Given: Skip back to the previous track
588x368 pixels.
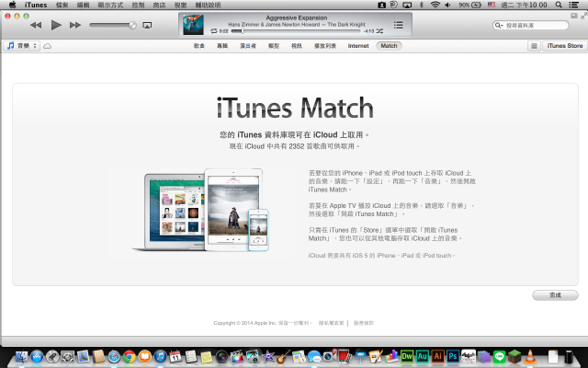Looking at the screenshot, I should click(x=36, y=25).
